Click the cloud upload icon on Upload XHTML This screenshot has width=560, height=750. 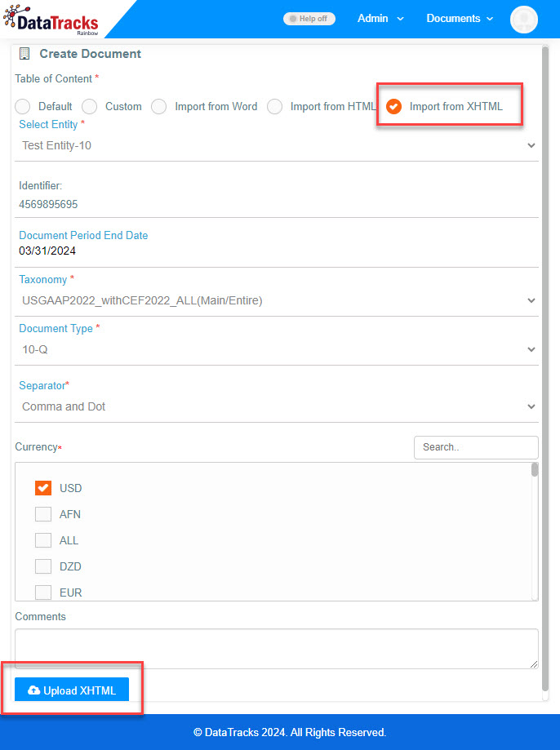click(33, 690)
